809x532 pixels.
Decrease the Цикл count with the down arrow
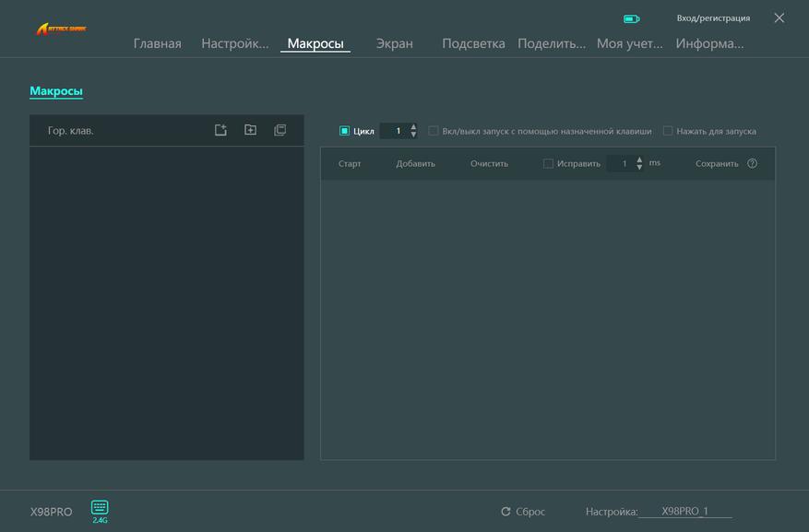click(x=413, y=135)
